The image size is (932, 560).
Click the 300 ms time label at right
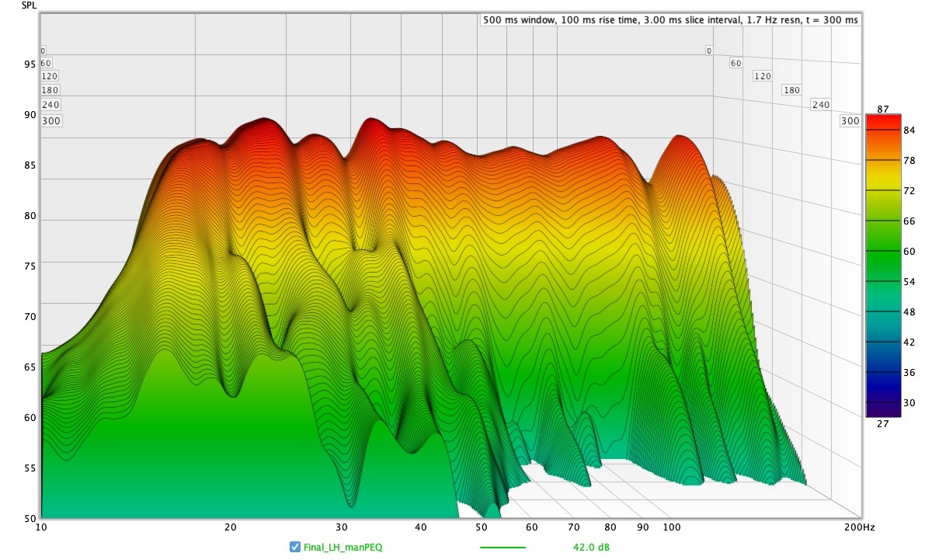coord(850,120)
